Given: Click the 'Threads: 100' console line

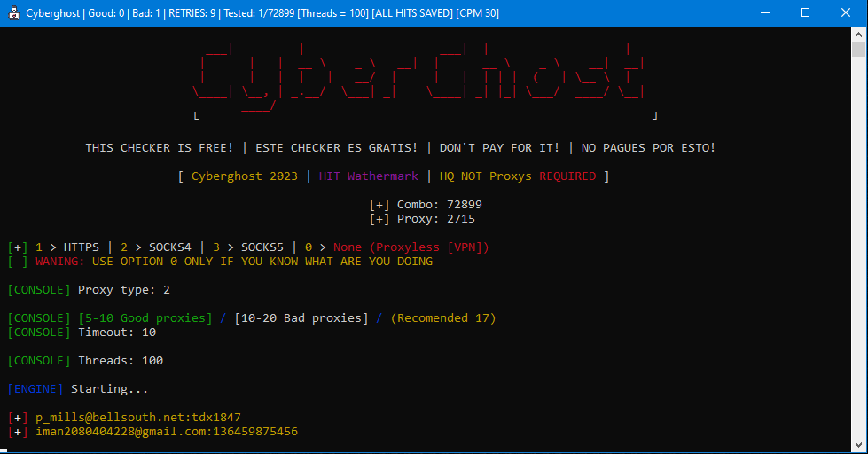Looking at the screenshot, I should click(85, 360).
